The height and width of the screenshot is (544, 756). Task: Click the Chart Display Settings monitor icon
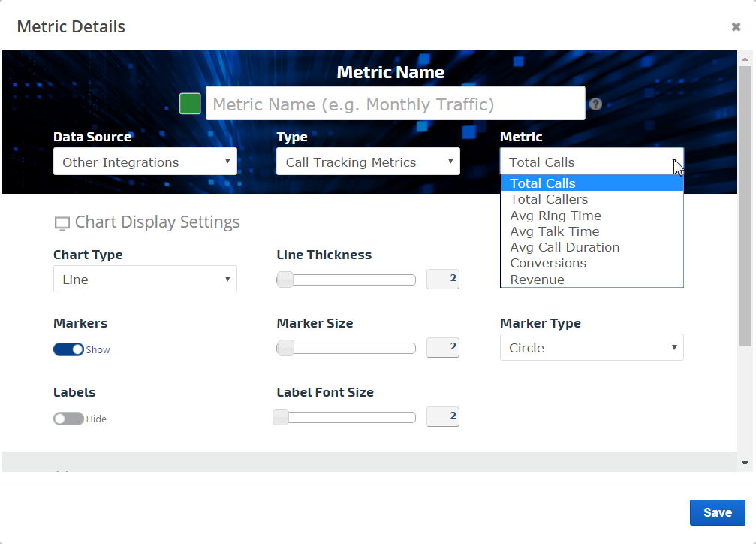(x=62, y=223)
